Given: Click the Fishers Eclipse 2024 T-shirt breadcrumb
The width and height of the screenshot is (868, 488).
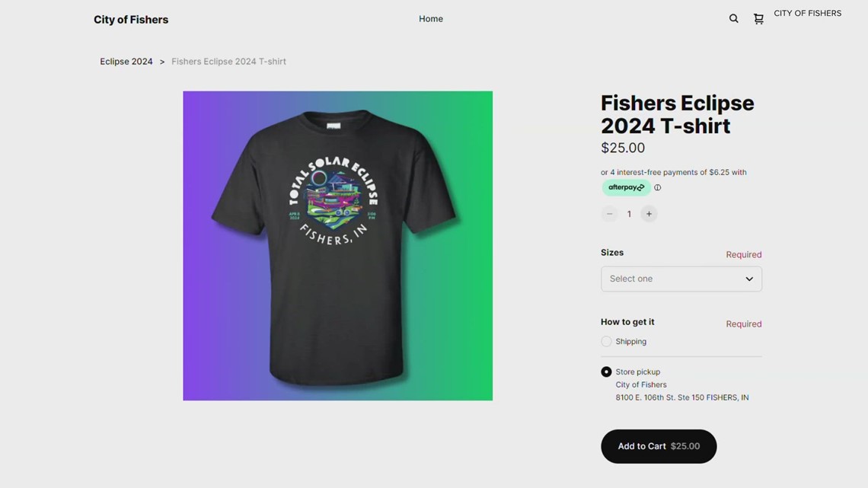Looking at the screenshot, I should click(228, 61).
